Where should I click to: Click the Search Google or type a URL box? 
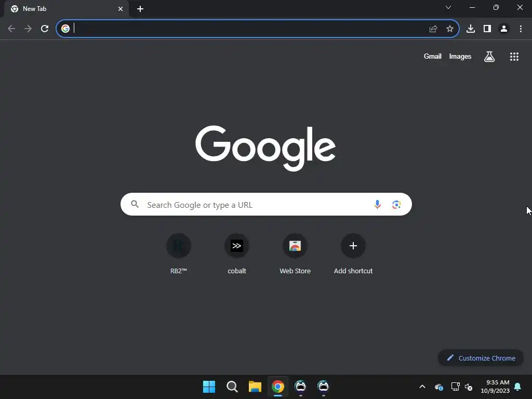[x=266, y=204]
